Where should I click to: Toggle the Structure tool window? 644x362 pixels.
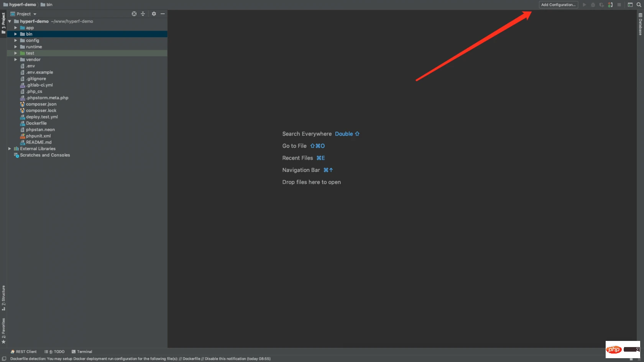3,298
